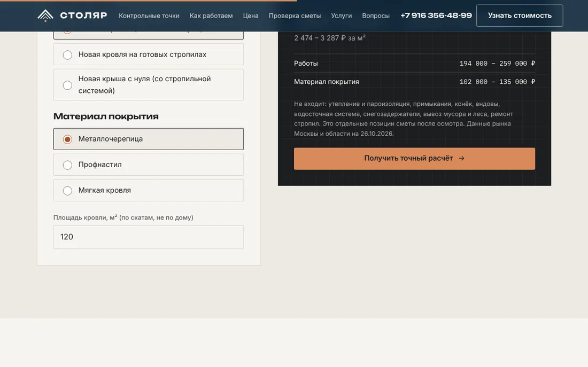Select Металлочерепица as roofing material

149,139
